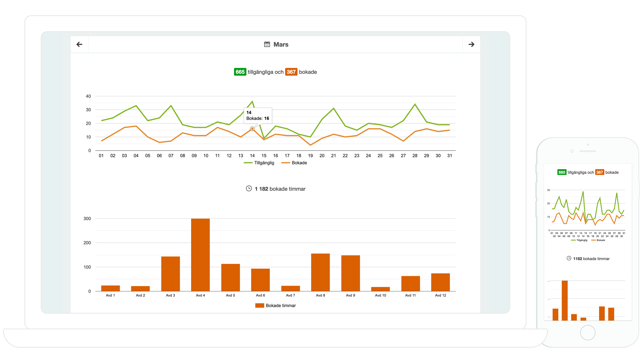The width and height of the screenshot is (644, 363).
Task: Toggle the Bokade legend entry on laptop chart
Action: [x=294, y=163]
